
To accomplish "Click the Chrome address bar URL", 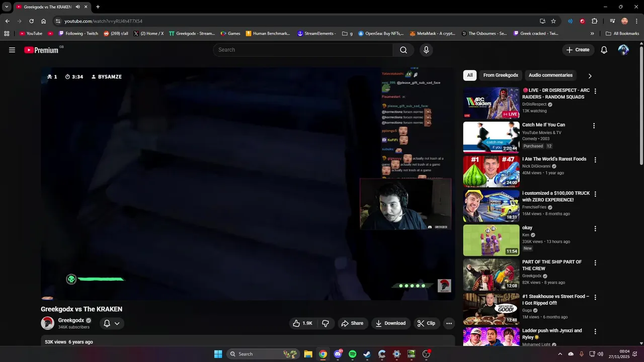I will pos(103,21).
